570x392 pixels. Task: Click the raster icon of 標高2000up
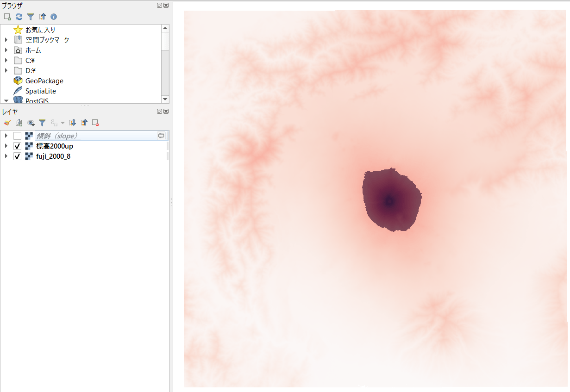pyautogui.click(x=29, y=146)
